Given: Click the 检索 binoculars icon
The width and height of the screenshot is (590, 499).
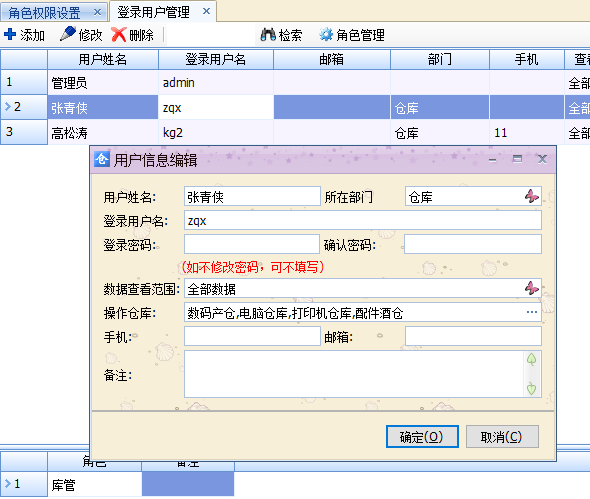Looking at the screenshot, I should click(268, 35).
